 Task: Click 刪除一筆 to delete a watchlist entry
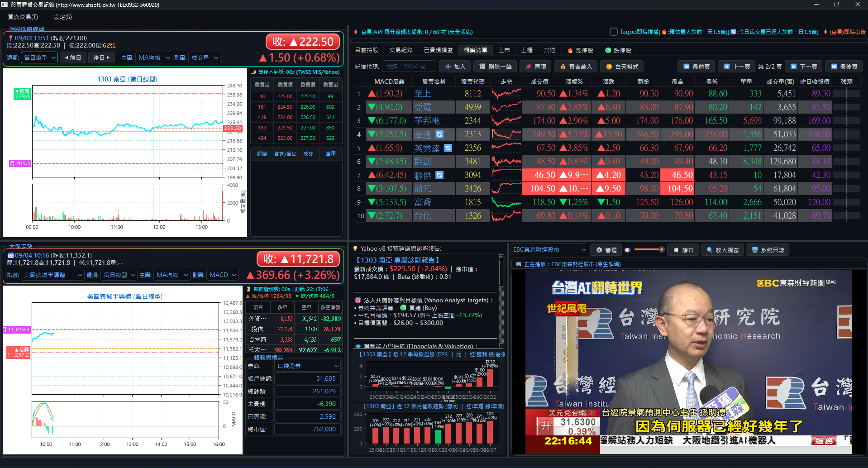pos(495,67)
